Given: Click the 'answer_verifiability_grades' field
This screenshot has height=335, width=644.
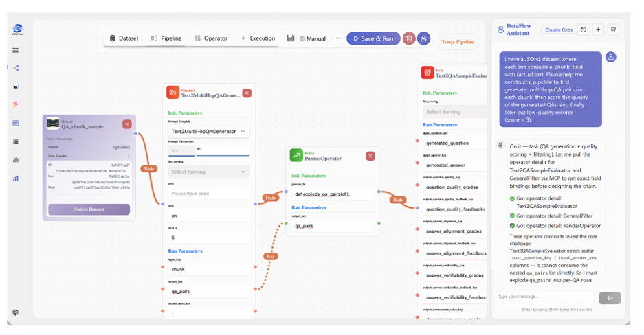Looking at the screenshot, I should click(454, 275).
